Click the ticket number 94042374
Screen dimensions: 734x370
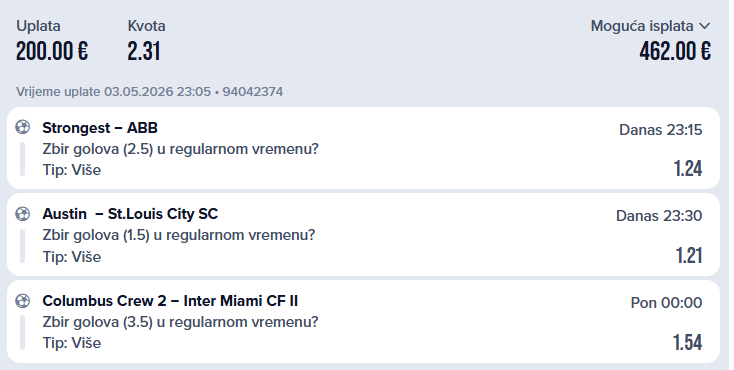(x=253, y=91)
